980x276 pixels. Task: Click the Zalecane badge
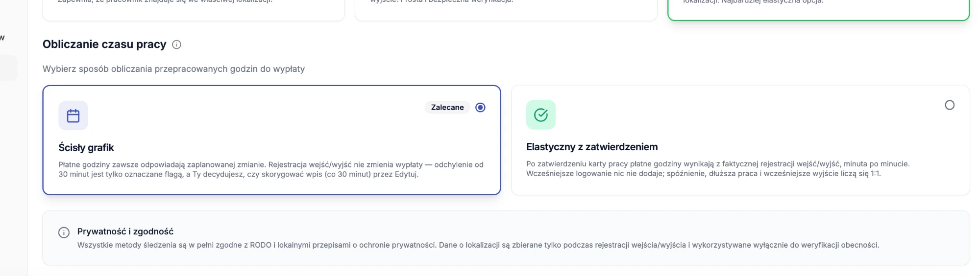pos(447,107)
